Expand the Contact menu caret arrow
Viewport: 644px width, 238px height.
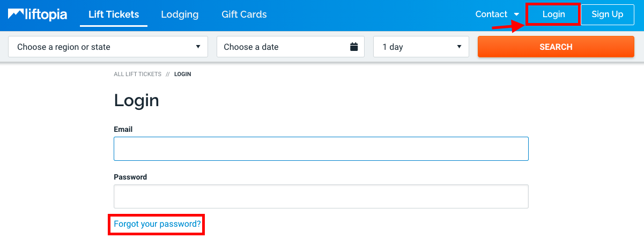(516, 15)
